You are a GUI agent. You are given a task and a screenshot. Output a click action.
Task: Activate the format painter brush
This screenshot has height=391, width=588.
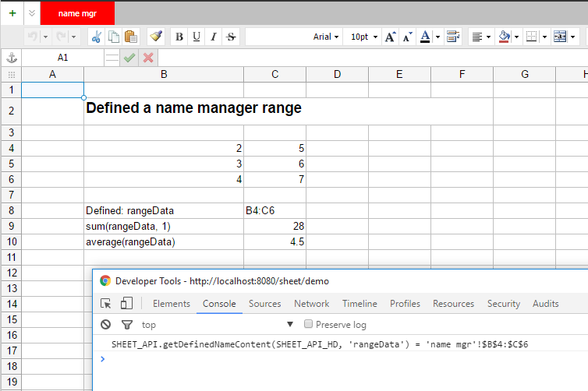click(156, 37)
